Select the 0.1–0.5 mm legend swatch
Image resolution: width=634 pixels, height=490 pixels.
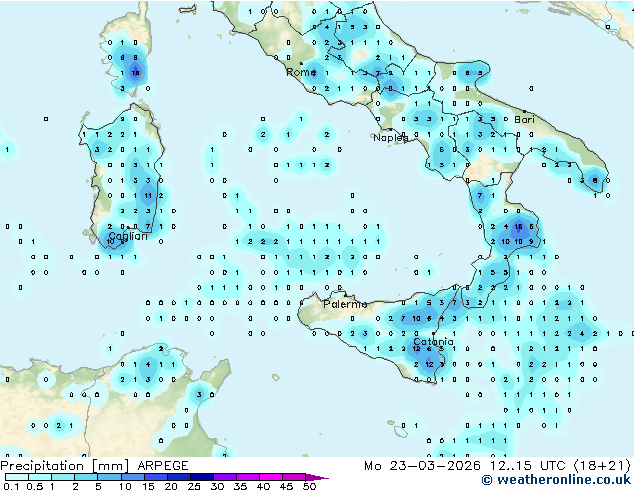coord(17,477)
